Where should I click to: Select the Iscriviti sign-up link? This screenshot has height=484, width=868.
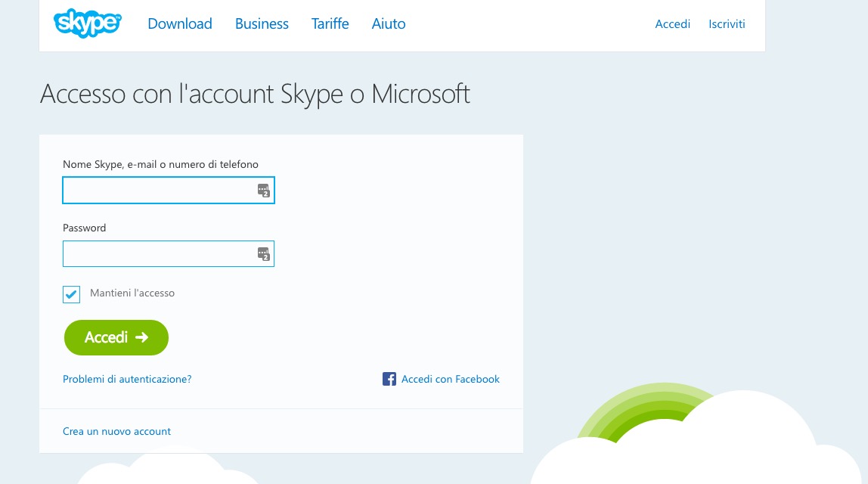coord(727,24)
